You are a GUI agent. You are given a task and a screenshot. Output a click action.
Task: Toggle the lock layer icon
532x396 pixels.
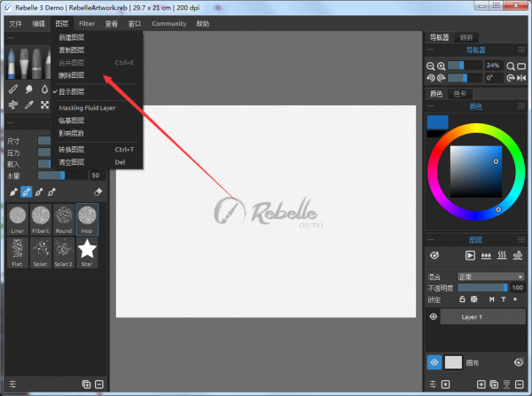tap(462, 299)
